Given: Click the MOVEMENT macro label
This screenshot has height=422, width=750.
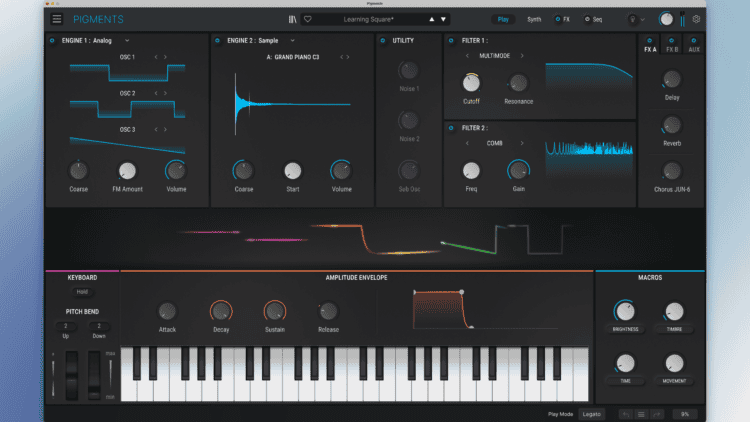Looking at the screenshot, I should click(x=674, y=381).
